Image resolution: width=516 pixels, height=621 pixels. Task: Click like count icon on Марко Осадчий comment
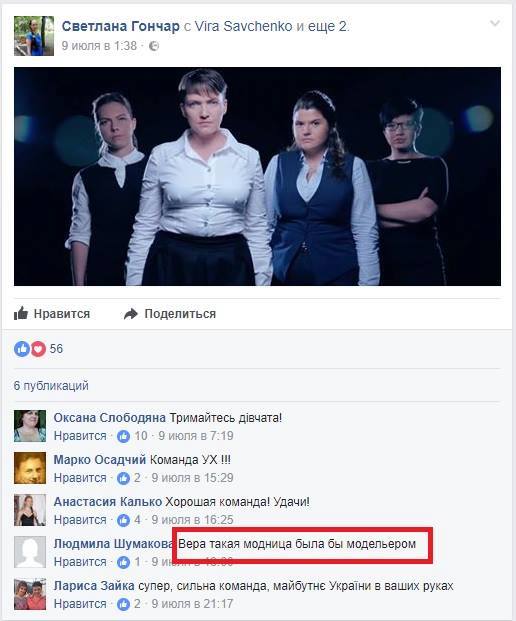[x=124, y=478]
